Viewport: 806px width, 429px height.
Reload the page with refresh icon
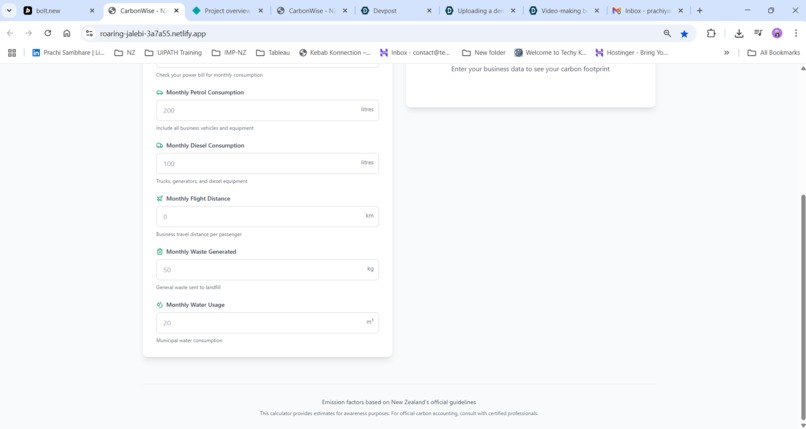tap(48, 33)
